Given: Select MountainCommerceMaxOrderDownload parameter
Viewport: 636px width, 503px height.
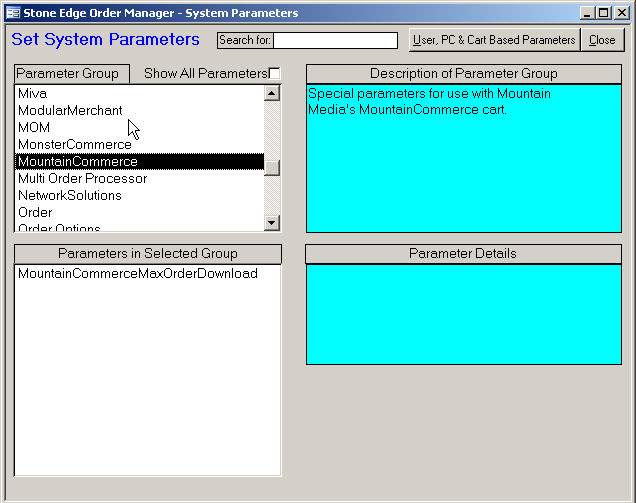Looking at the screenshot, I should pyautogui.click(x=147, y=273).
